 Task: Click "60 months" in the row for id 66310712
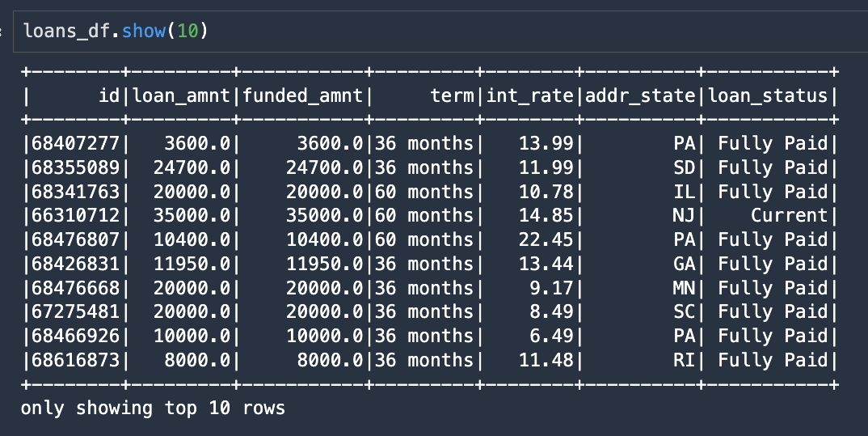pyautogui.click(x=424, y=215)
